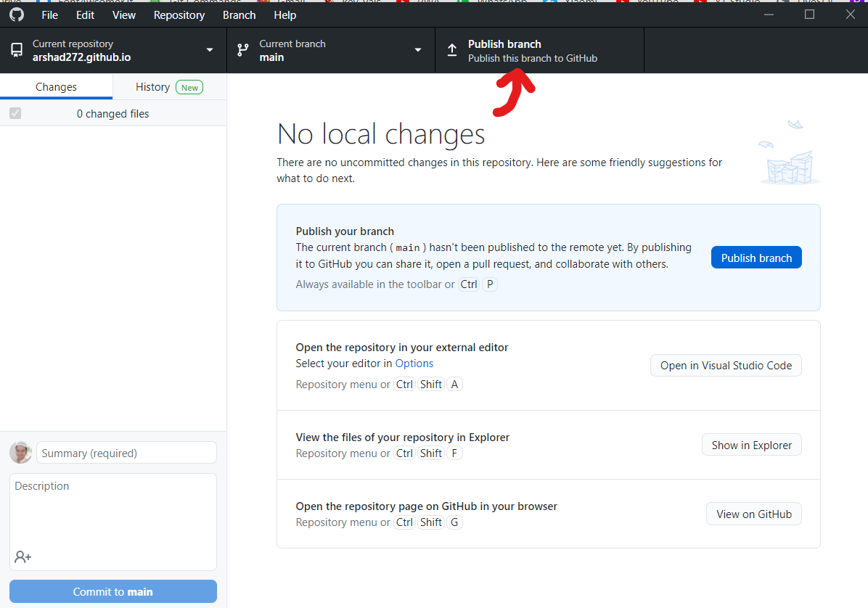Click the arshad272.github.io repository name
868x608 pixels.
(x=81, y=57)
